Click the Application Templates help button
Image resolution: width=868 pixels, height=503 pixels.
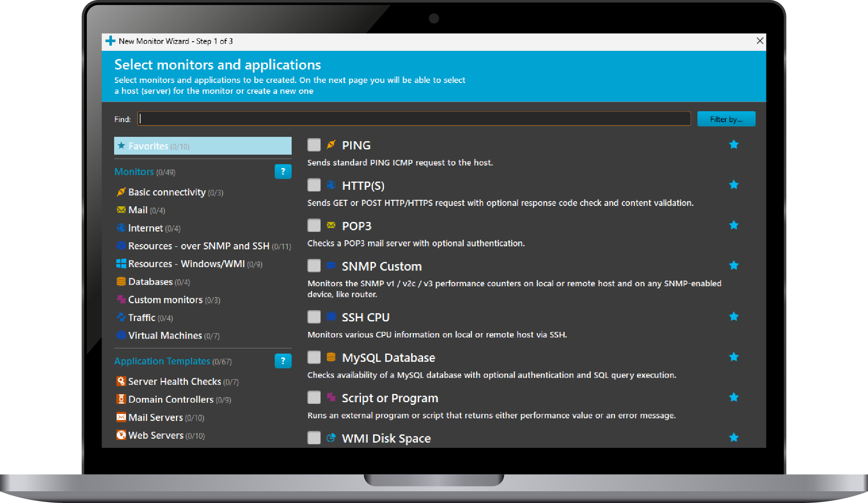[x=283, y=361]
